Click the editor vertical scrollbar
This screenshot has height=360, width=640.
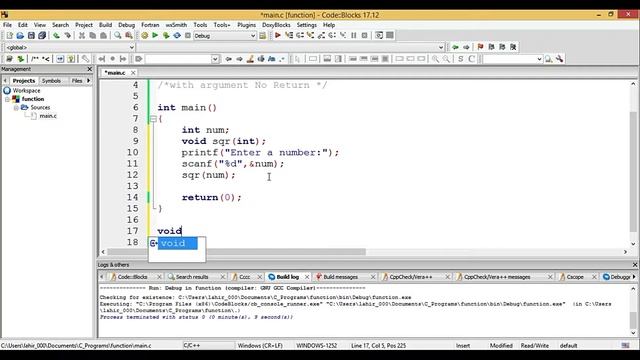pos(633,163)
